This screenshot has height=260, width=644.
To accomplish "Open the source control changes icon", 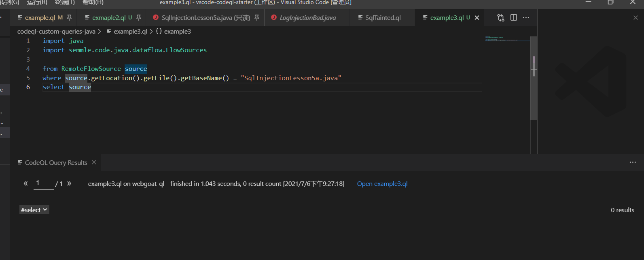I will [501, 18].
